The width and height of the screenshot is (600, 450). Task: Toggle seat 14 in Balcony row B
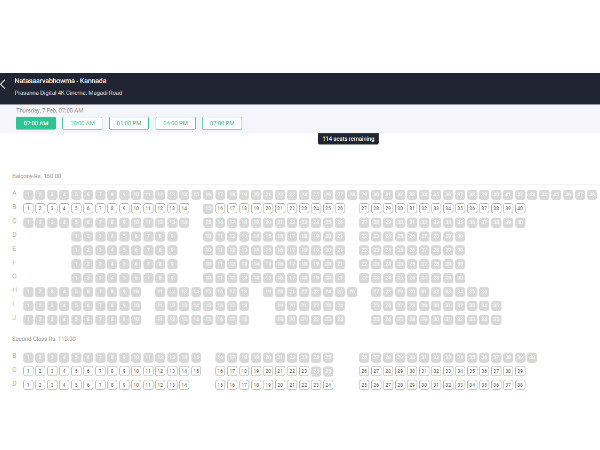click(x=184, y=208)
